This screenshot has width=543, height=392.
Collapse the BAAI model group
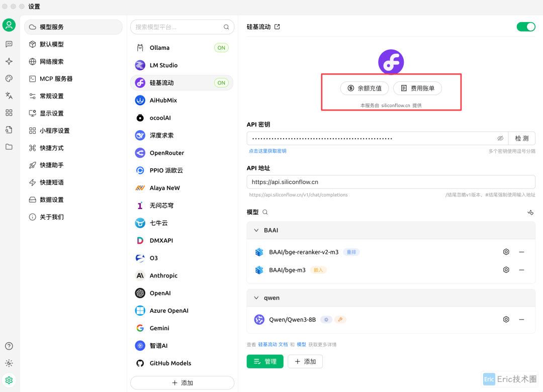pos(256,230)
